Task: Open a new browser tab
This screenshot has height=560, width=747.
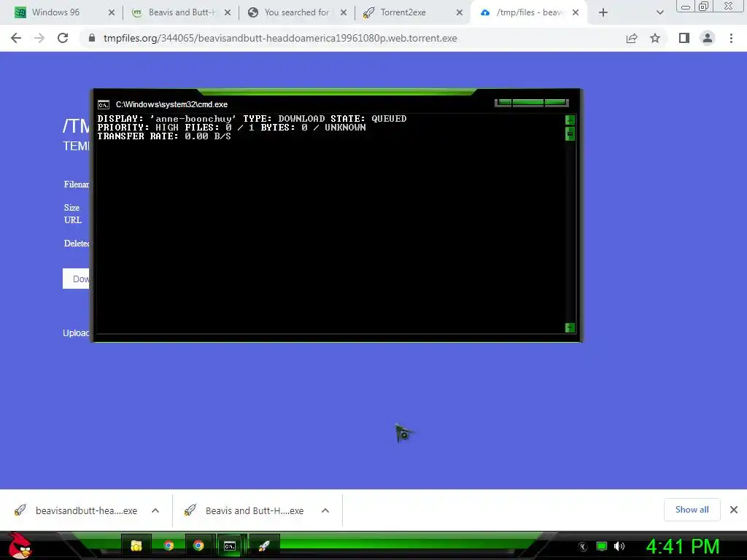Action: click(x=603, y=12)
